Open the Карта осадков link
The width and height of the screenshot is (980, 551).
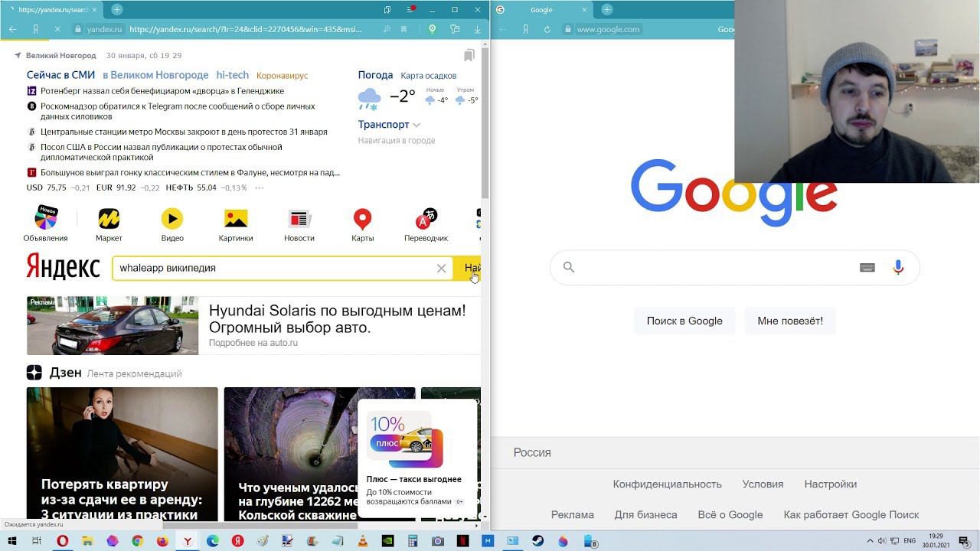click(x=428, y=76)
